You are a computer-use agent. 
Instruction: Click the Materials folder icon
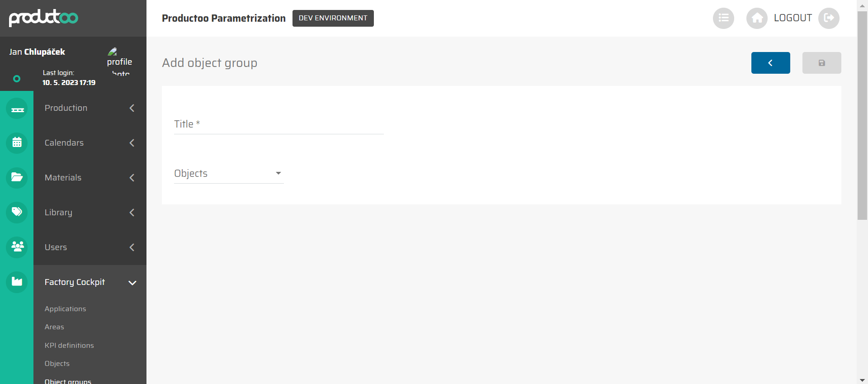coord(17,177)
